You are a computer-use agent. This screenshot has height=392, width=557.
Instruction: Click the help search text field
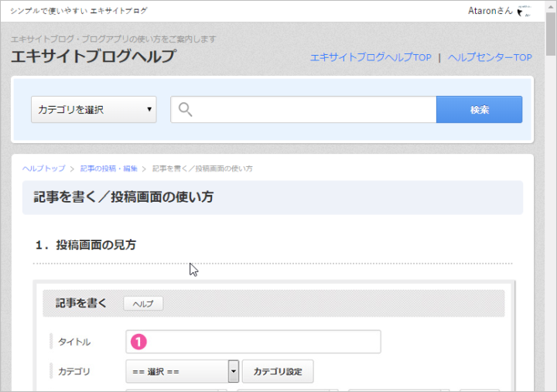click(x=303, y=109)
